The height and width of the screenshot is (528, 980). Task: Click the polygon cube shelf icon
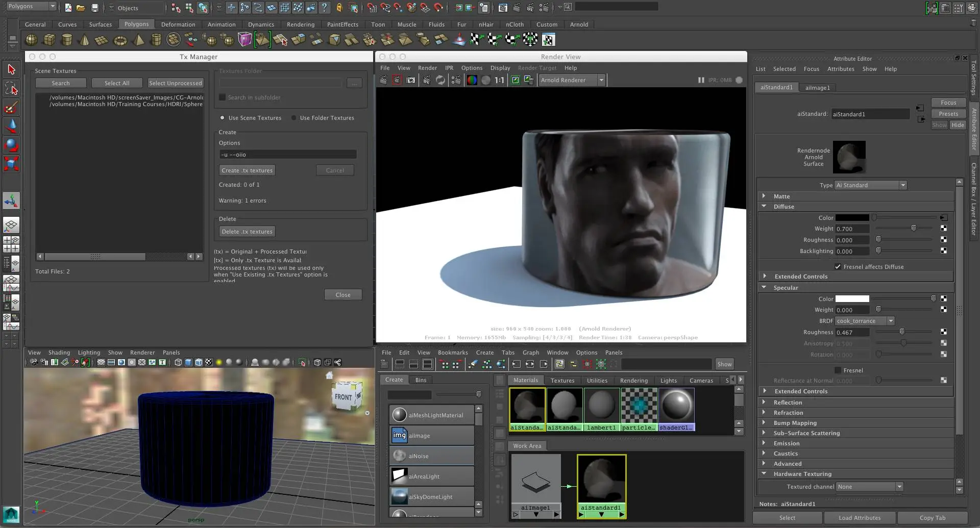pyautogui.click(x=49, y=40)
